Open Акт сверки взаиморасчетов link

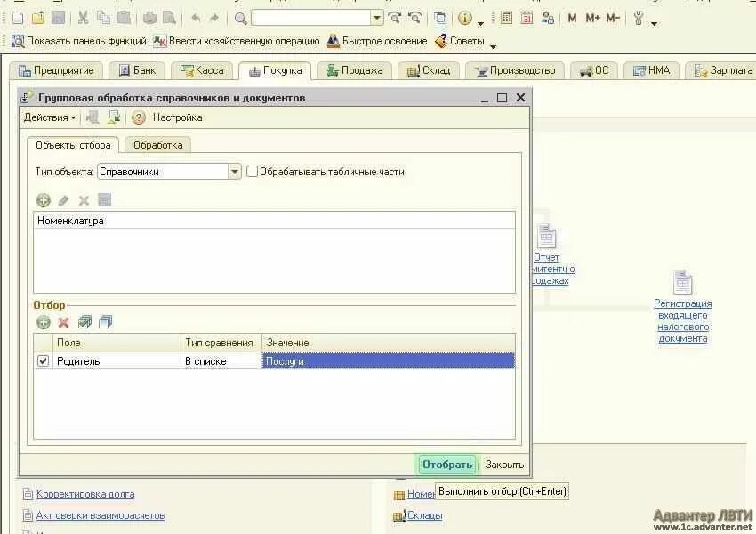[x=101, y=515]
